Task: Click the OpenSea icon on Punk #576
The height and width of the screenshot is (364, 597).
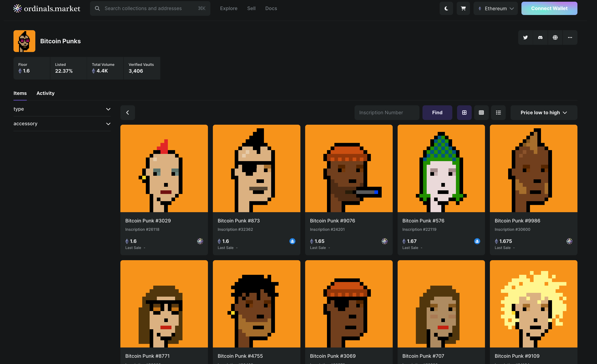Action: point(477,241)
